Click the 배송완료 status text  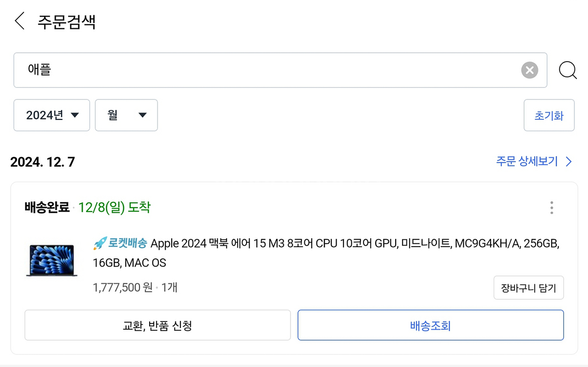[x=47, y=207]
